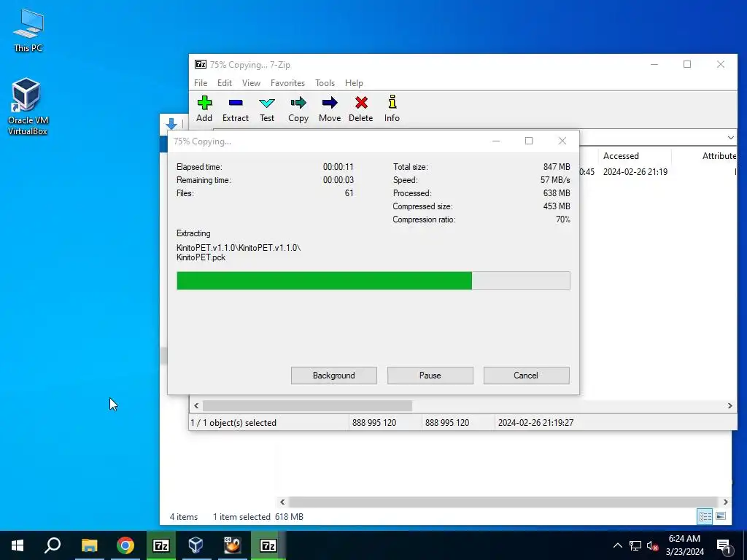Open taskbar Search
Viewport: 747px width, 560px height.
(53, 545)
